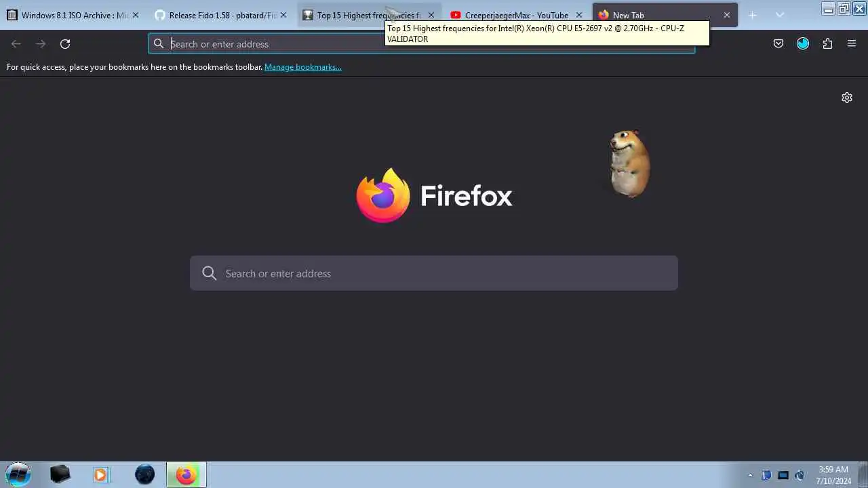Image resolution: width=868 pixels, height=488 pixels.
Task: Open the Pocket save icon
Action: [x=778, y=44]
